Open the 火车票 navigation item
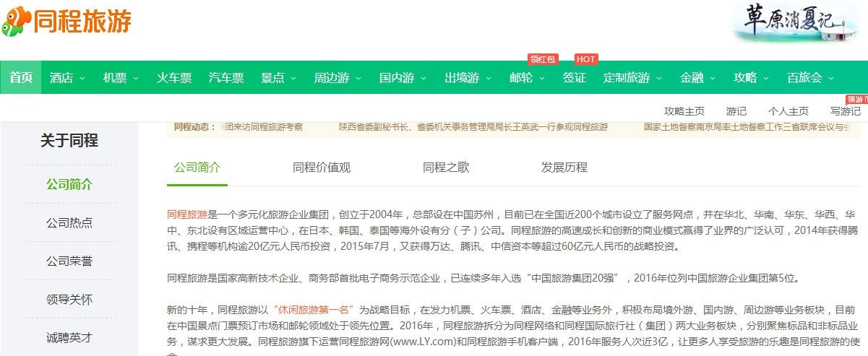 (x=174, y=78)
